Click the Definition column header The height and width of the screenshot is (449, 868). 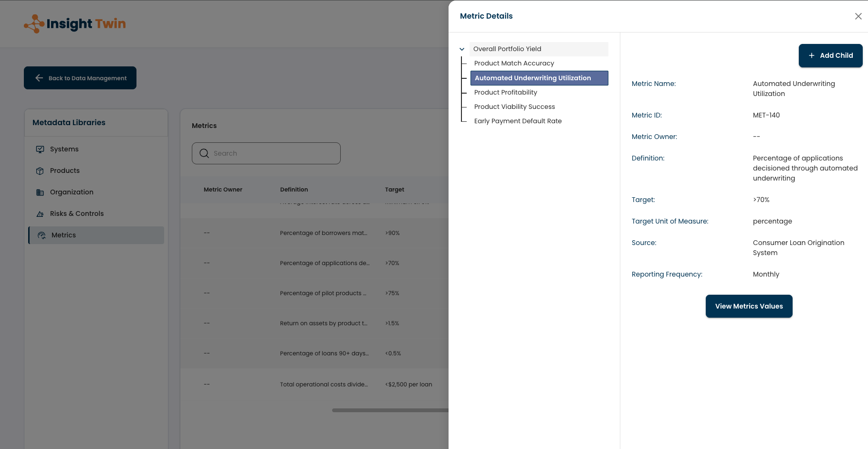[x=294, y=190]
